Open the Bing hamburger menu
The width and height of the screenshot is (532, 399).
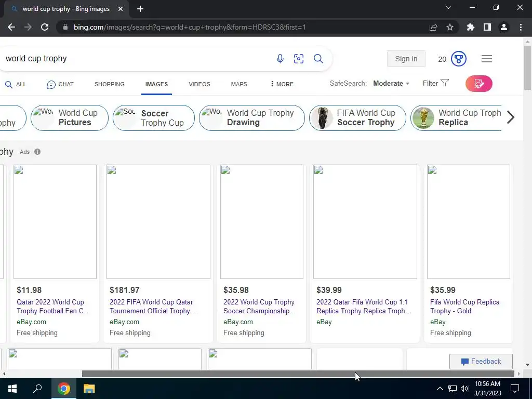pos(486,59)
